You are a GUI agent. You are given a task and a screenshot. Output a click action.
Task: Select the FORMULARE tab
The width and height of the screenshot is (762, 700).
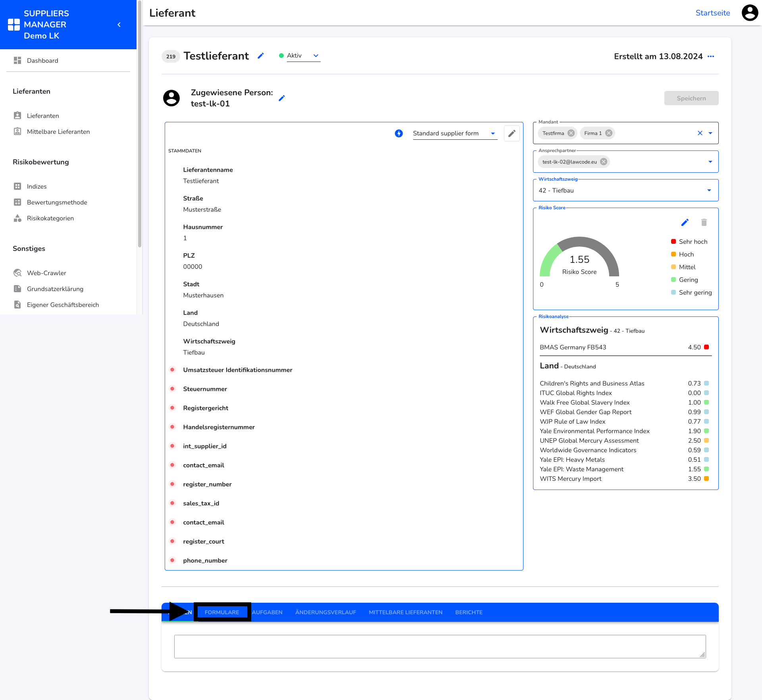pyautogui.click(x=222, y=612)
